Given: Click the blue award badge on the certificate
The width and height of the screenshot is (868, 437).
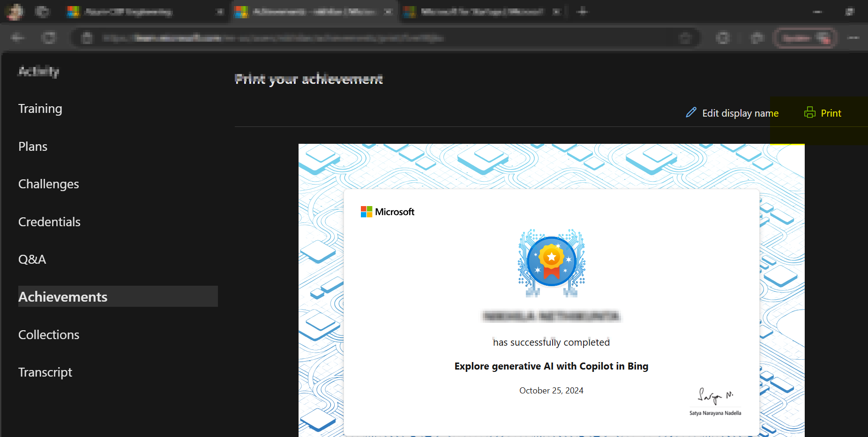Looking at the screenshot, I should tap(552, 263).
